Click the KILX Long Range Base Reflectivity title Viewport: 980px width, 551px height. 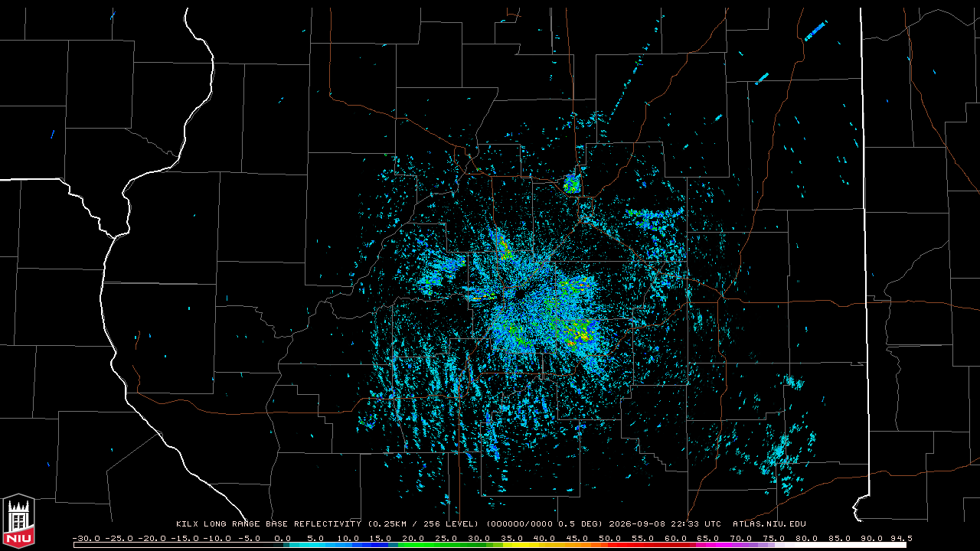pyautogui.click(x=268, y=524)
